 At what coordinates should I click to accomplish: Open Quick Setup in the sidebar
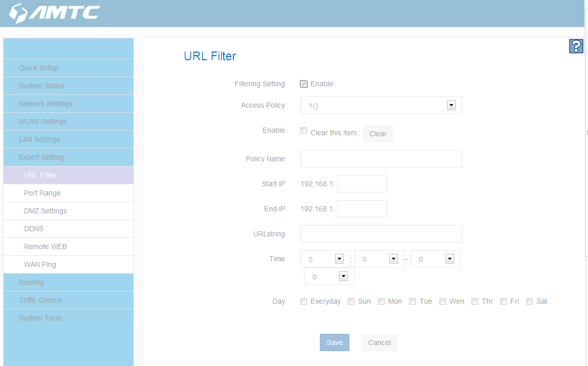click(68, 68)
